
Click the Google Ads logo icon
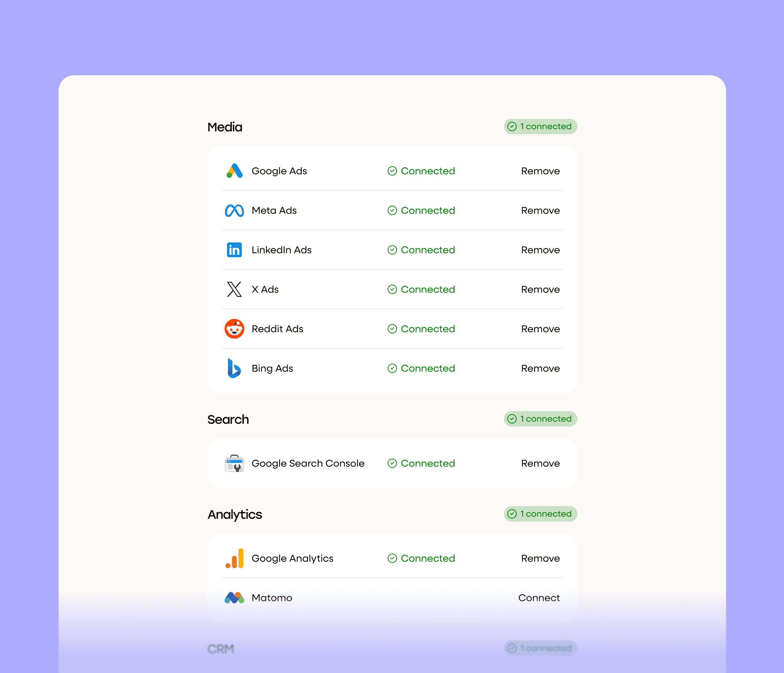[234, 171]
